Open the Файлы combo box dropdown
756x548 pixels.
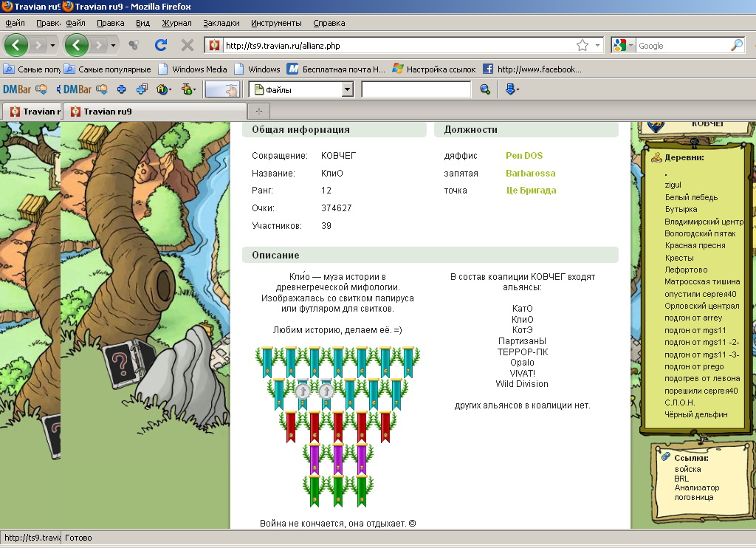pos(347,89)
